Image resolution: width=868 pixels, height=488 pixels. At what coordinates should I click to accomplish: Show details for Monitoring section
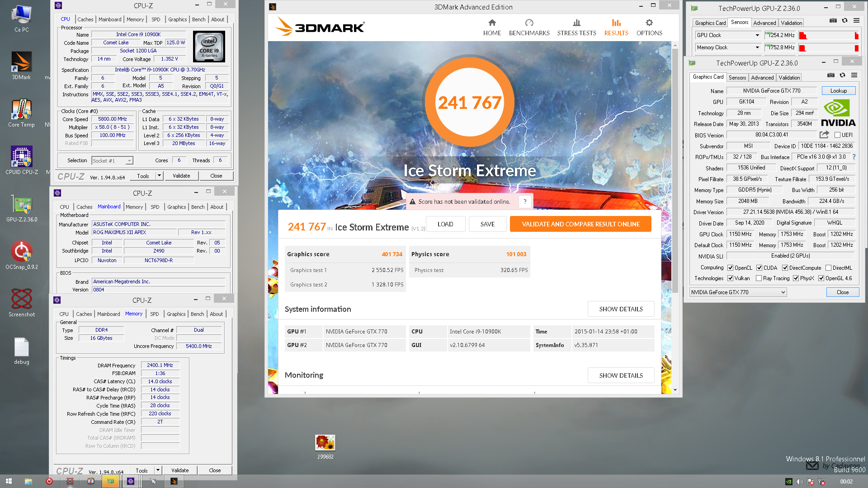(x=621, y=375)
